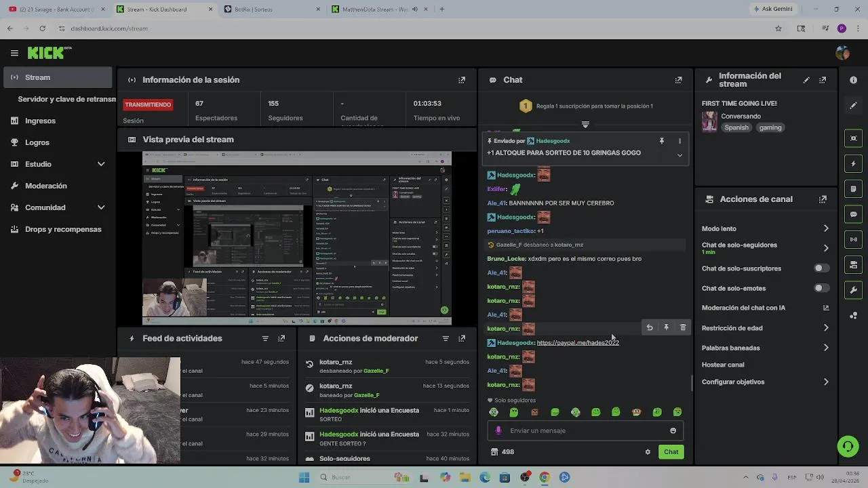Pop out the Acciones de moderador panel

click(462, 338)
